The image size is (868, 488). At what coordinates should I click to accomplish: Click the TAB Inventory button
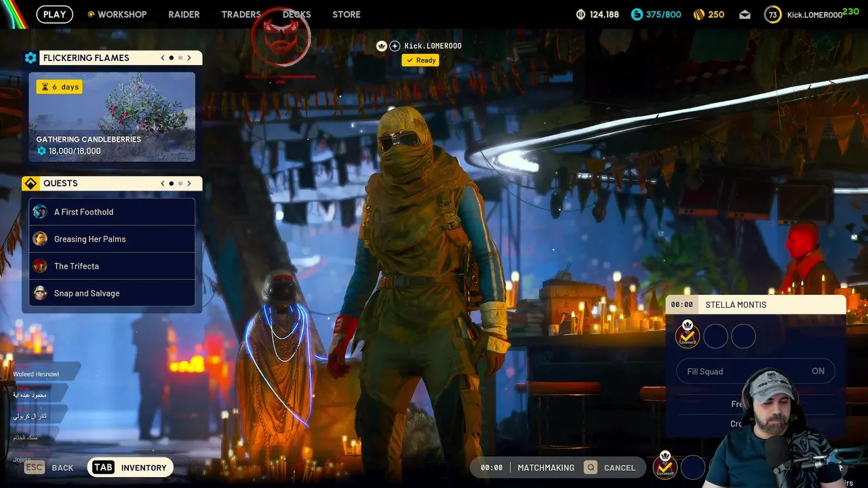click(x=130, y=467)
